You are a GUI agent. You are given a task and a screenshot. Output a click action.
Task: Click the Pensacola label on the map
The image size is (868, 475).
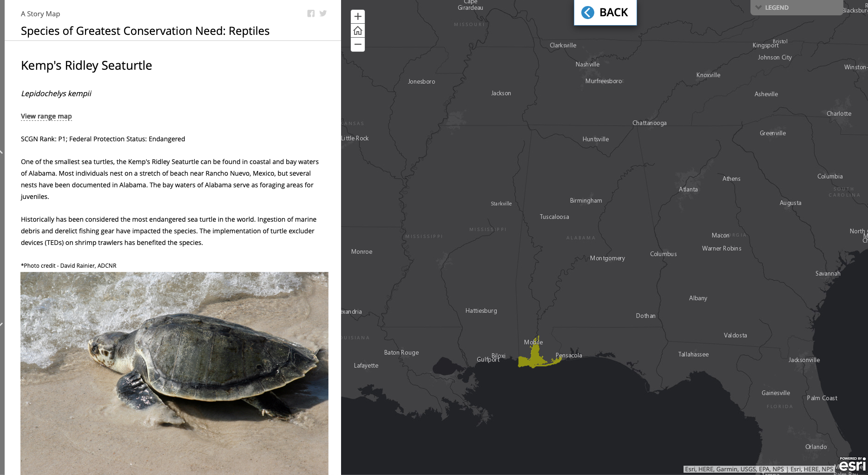click(568, 355)
